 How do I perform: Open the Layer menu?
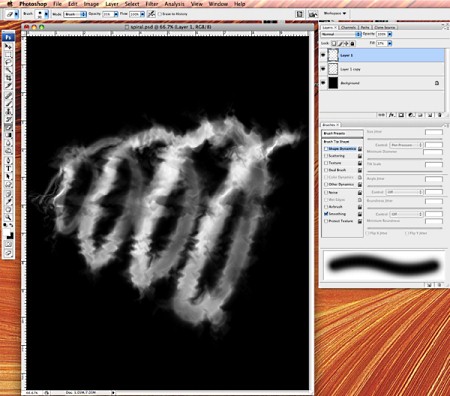(x=112, y=4)
